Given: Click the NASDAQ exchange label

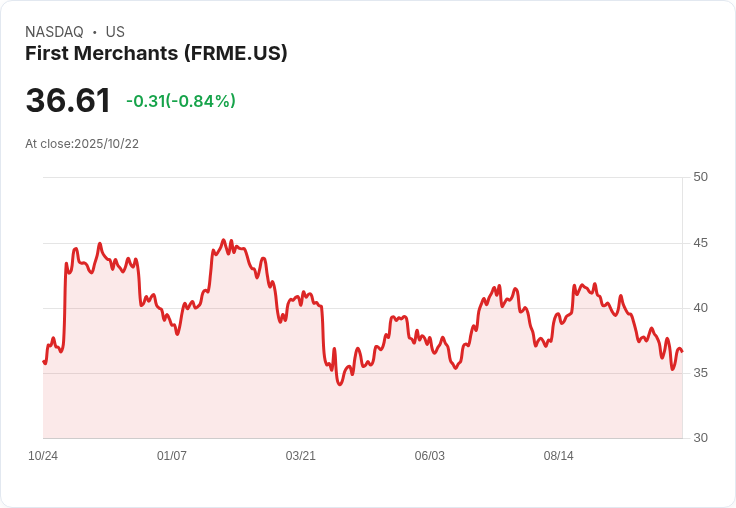Looking at the screenshot, I should pos(54,32).
